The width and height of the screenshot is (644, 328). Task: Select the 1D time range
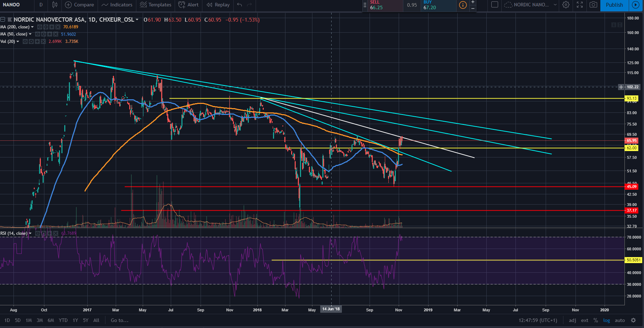[7, 320]
